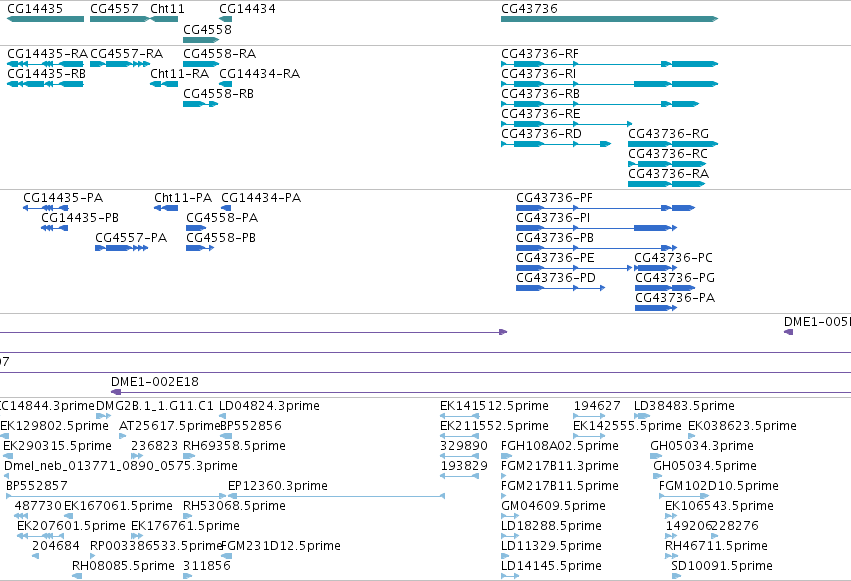Click the EK176761.5prime EST label
Screen dimensions: 851x581
click(x=186, y=526)
